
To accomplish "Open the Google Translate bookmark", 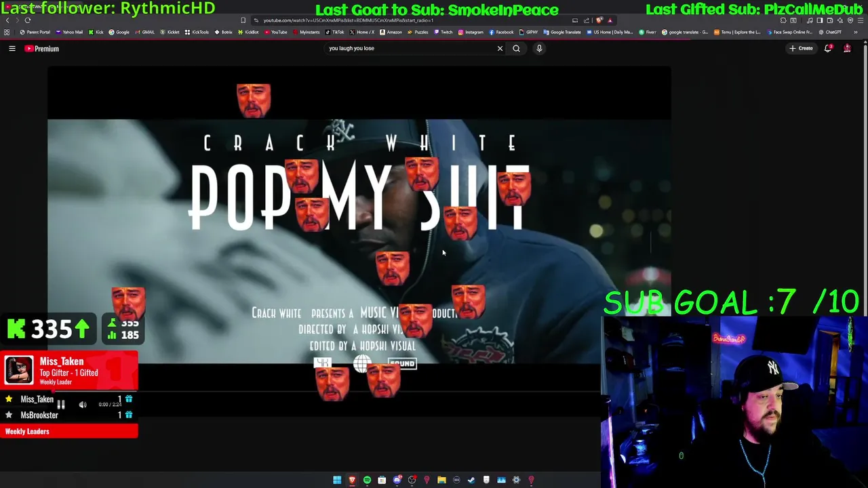I will point(561,32).
